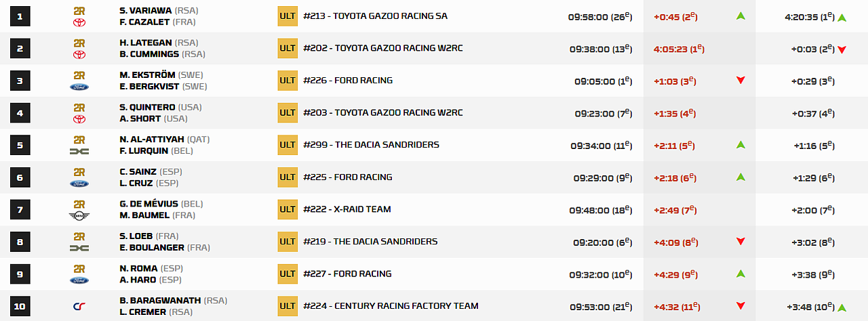Click the 2R badge in Roma's row

(x=79, y=268)
